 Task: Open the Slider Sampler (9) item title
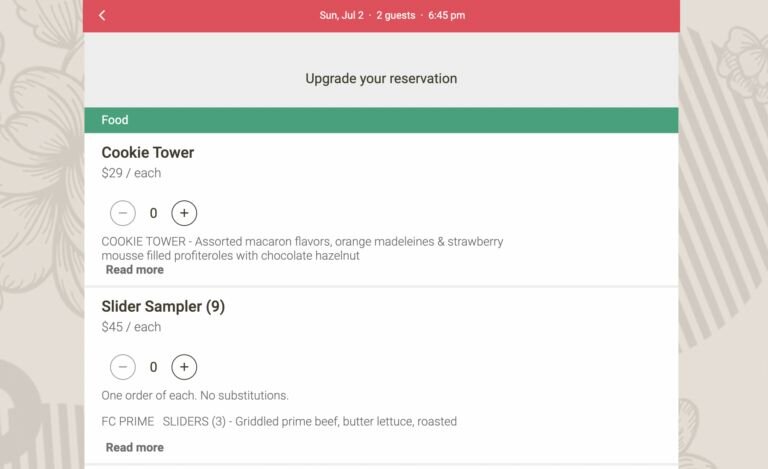tap(163, 307)
